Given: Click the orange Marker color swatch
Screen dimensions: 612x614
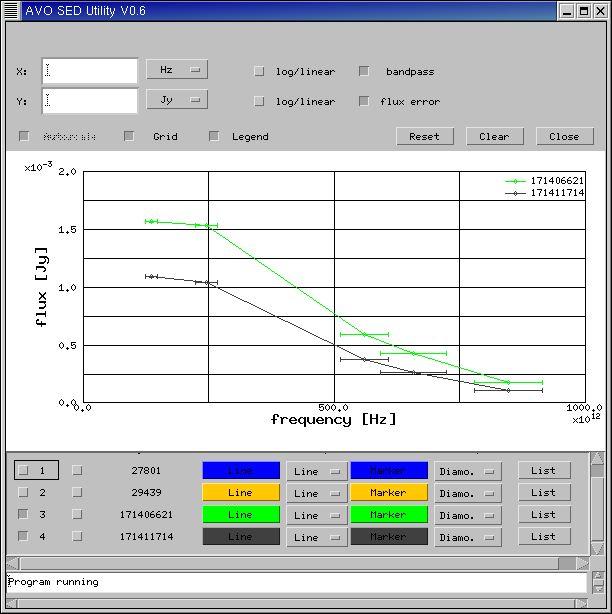Looking at the screenshot, I should click(388, 492).
